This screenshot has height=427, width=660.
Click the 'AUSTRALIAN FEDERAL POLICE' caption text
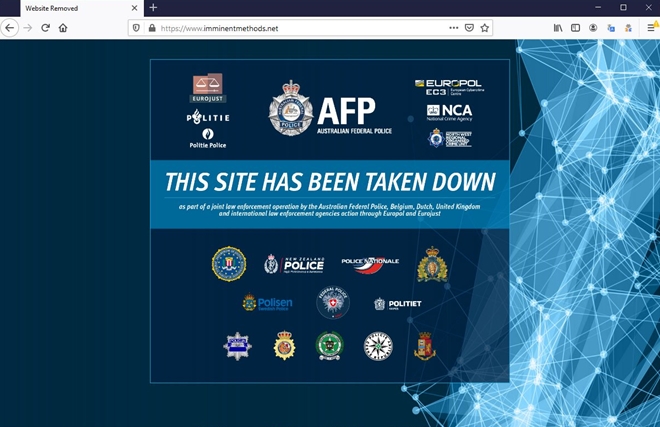[x=354, y=131]
